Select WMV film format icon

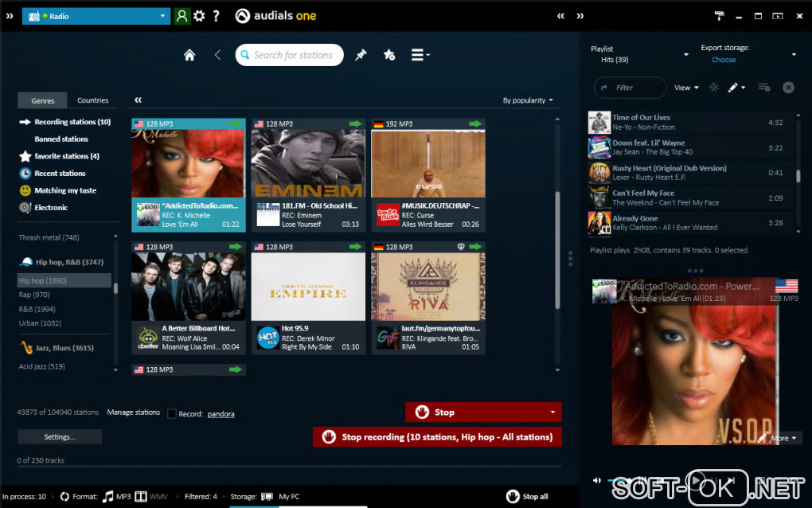pyautogui.click(x=141, y=496)
